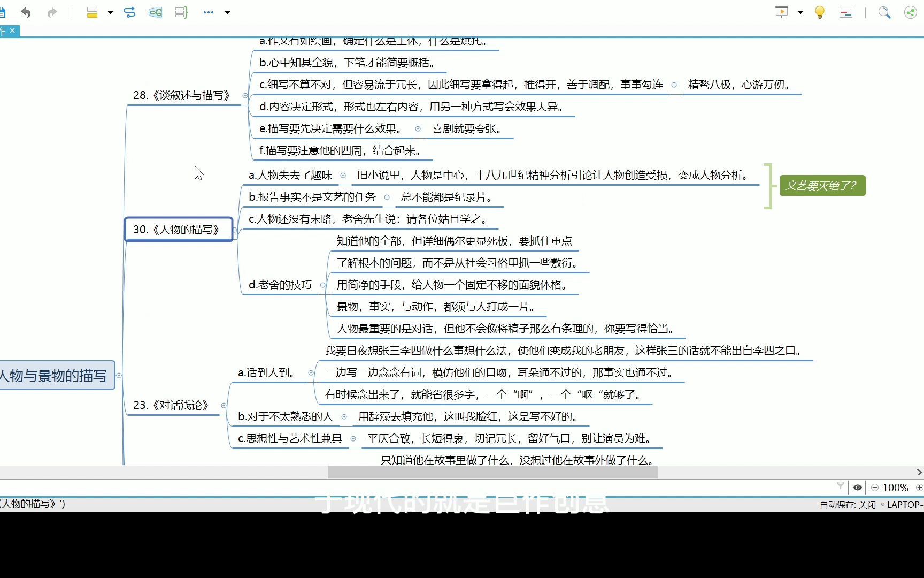Select subtopic 知道他的全部
Screen dimensions: 924x578
coord(455,241)
